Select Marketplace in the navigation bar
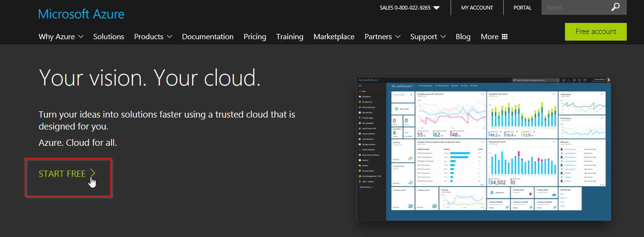 point(334,37)
